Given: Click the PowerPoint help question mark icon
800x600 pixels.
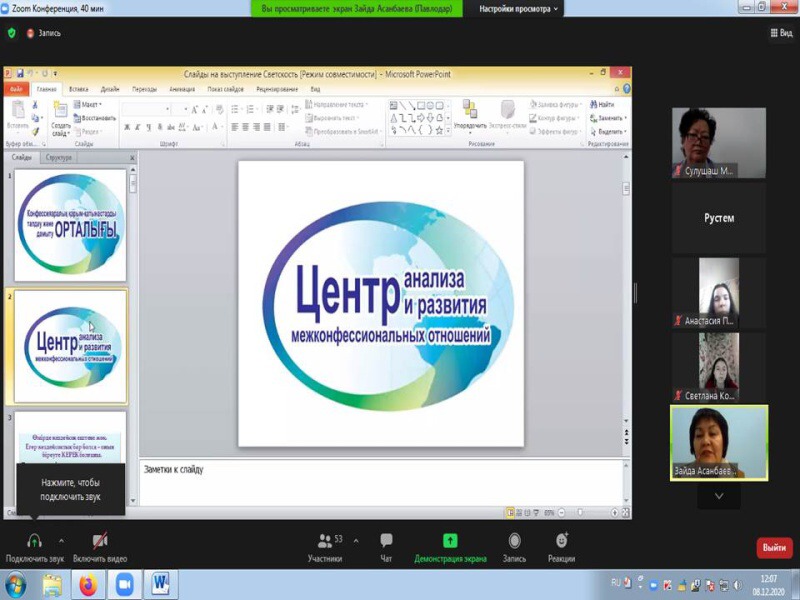Looking at the screenshot, I should (x=627, y=89).
